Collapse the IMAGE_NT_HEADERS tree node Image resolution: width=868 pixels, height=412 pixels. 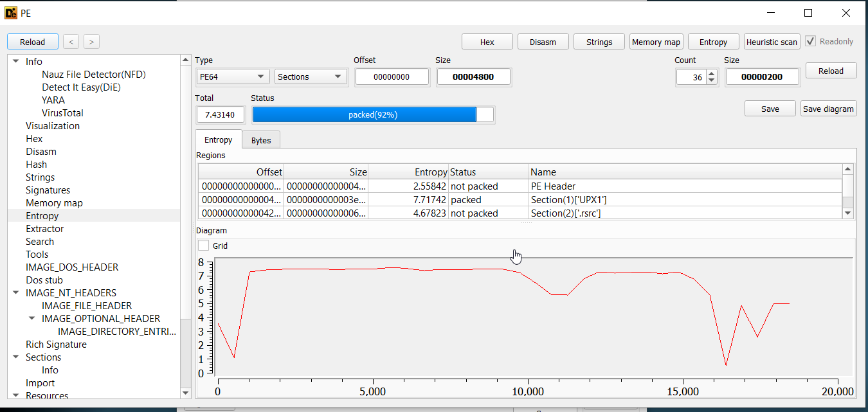[x=16, y=293]
